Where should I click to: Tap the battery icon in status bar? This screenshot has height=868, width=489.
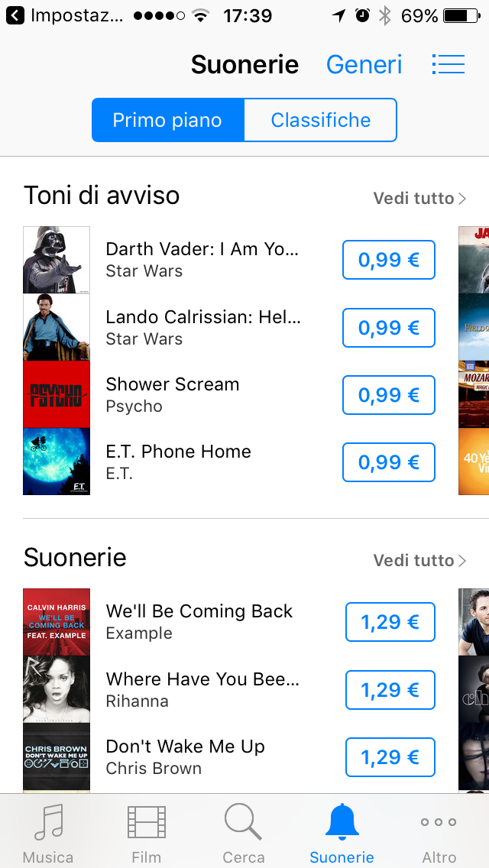[462, 15]
